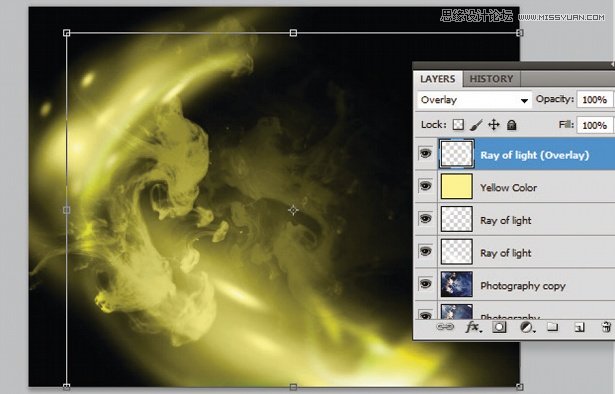Click the top-left transform handle
This screenshot has width=615, height=394.
(x=67, y=33)
